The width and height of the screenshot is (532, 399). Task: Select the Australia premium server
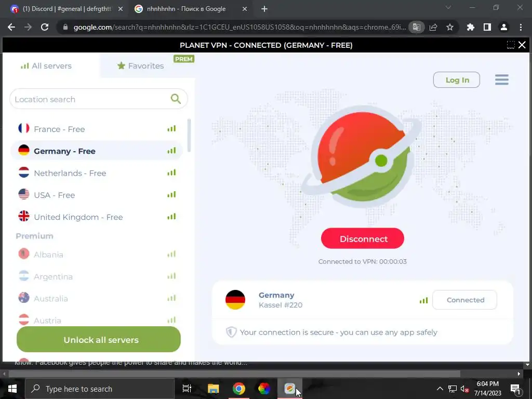[97, 299]
